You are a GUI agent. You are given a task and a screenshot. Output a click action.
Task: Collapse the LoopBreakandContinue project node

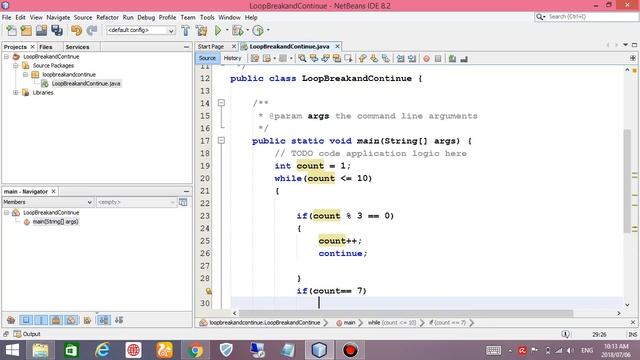[7, 57]
